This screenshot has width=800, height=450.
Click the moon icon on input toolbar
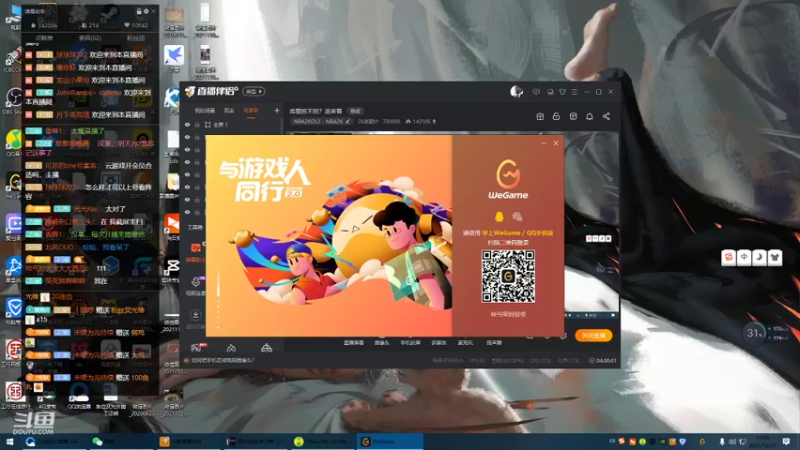(759, 257)
